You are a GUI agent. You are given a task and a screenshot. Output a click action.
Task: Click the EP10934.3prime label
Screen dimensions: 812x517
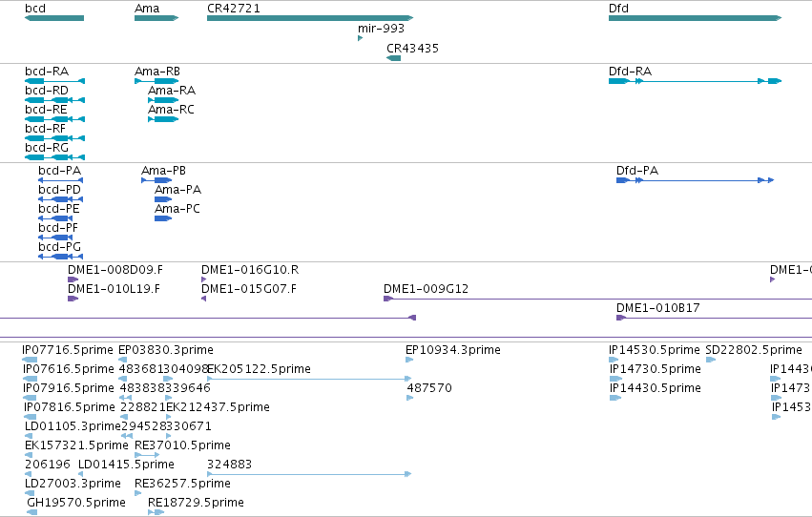(x=452, y=350)
